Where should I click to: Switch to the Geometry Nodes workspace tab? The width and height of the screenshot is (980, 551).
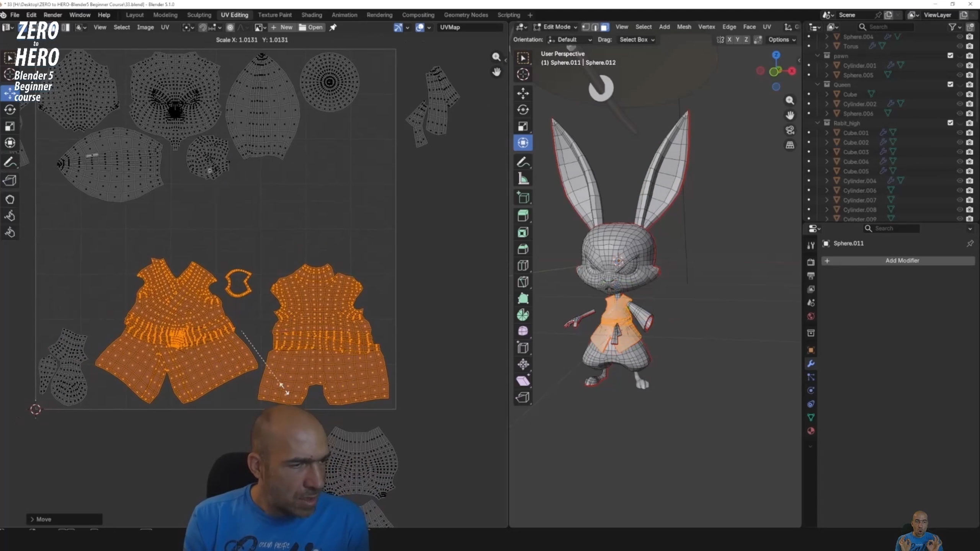tap(466, 15)
